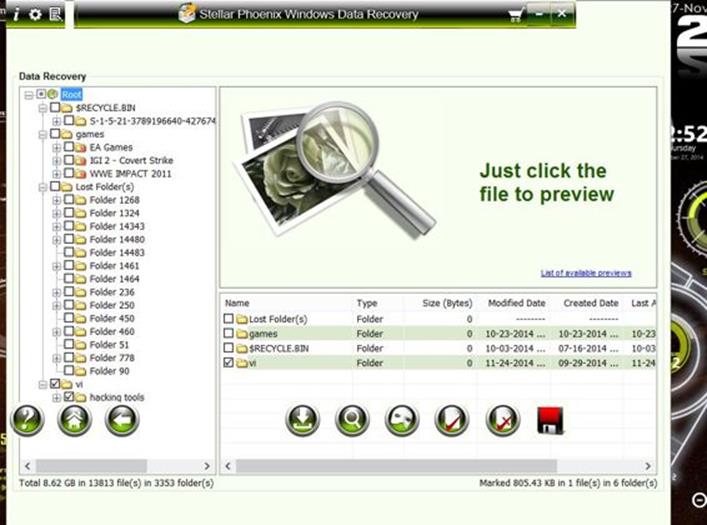Check the games folder checkbox in file list
Image resolution: width=707 pixels, height=525 pixels.
pyautogui.click(x=229, y=333)
